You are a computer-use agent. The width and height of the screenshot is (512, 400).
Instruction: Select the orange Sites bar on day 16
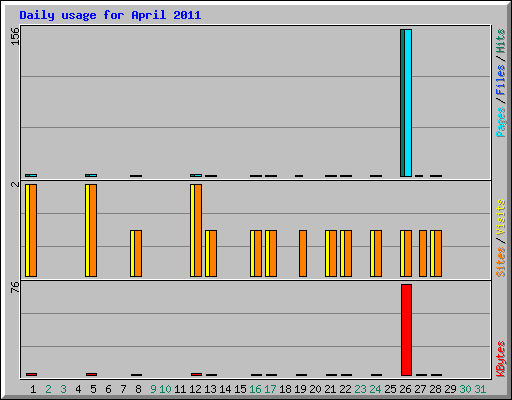(258, 253)
